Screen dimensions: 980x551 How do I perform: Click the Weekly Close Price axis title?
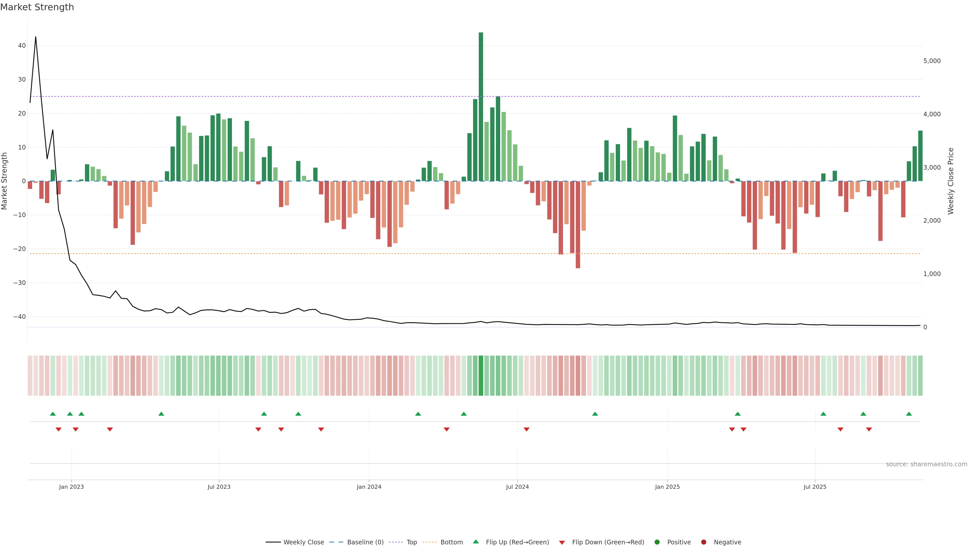point(951,181)
